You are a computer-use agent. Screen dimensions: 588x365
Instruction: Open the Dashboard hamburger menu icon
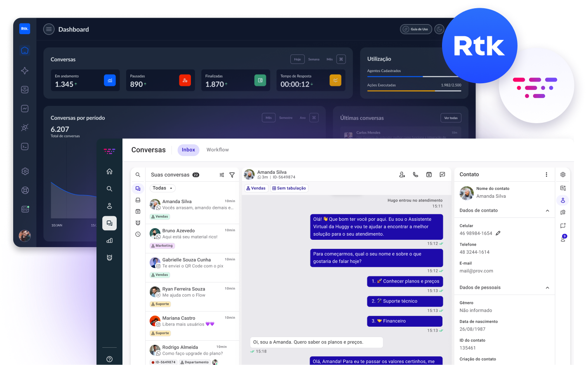(x=49, y=29)
